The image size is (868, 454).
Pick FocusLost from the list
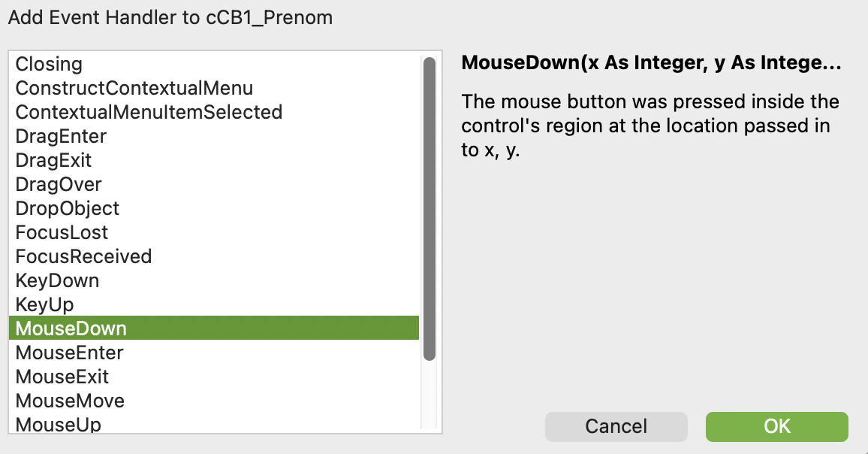62,233
